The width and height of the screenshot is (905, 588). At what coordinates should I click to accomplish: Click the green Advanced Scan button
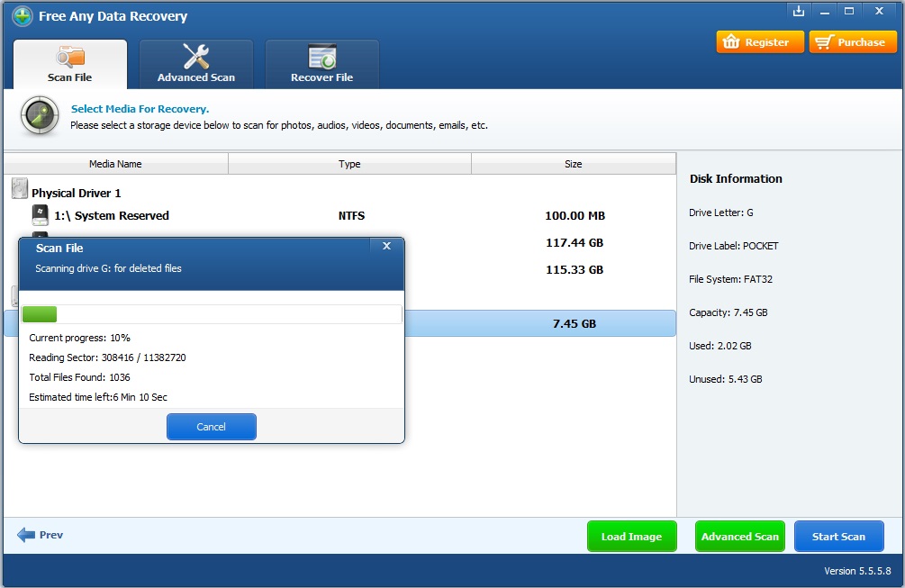739,536
